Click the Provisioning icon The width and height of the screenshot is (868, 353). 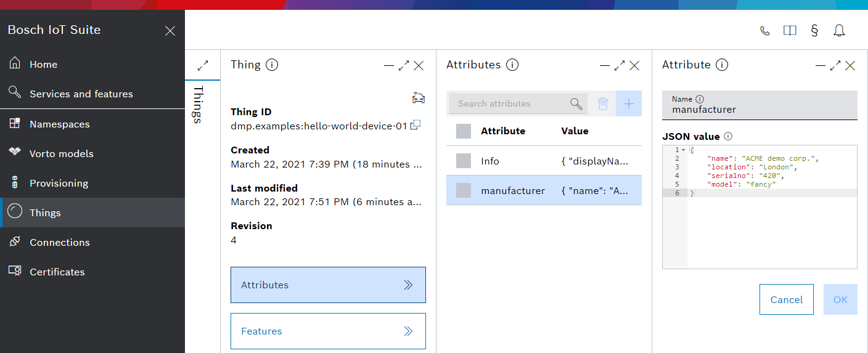pos(15,182)
